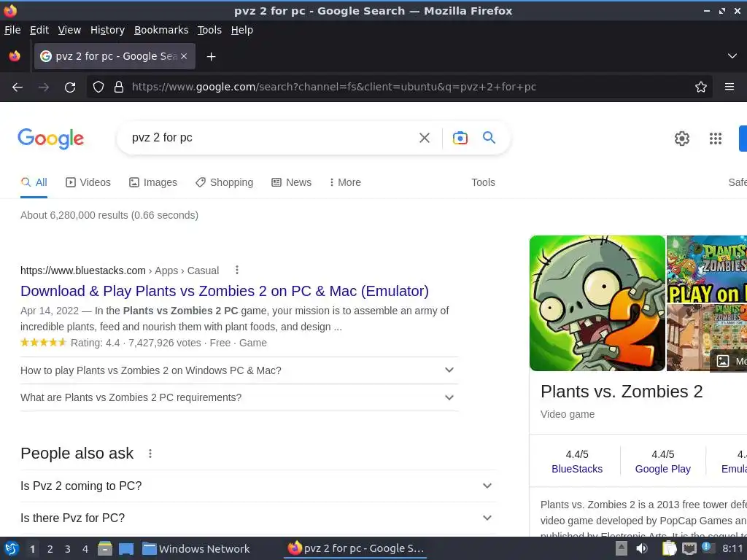Open the Edit menu

point(39,30)
